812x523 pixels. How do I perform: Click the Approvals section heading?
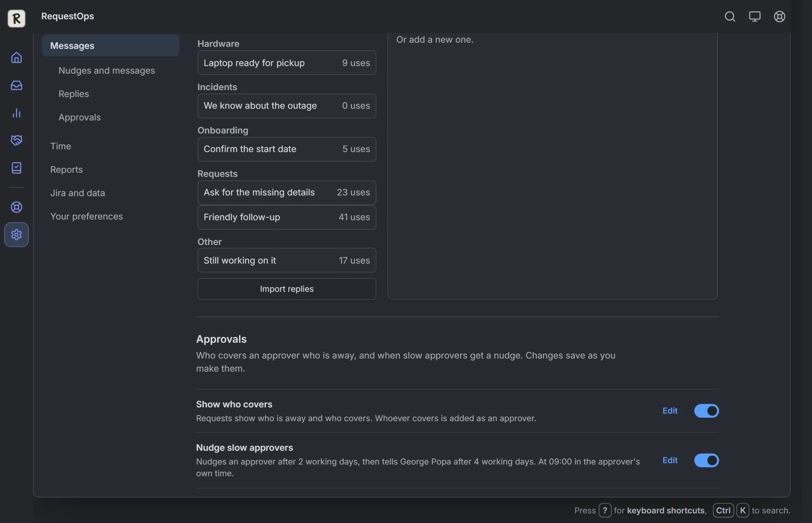pos(221,339)
